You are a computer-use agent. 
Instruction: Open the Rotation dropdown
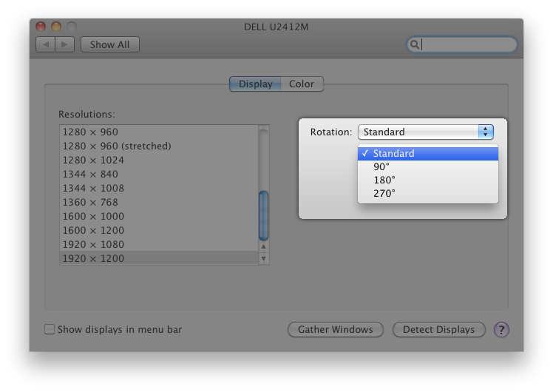point(425,132)
